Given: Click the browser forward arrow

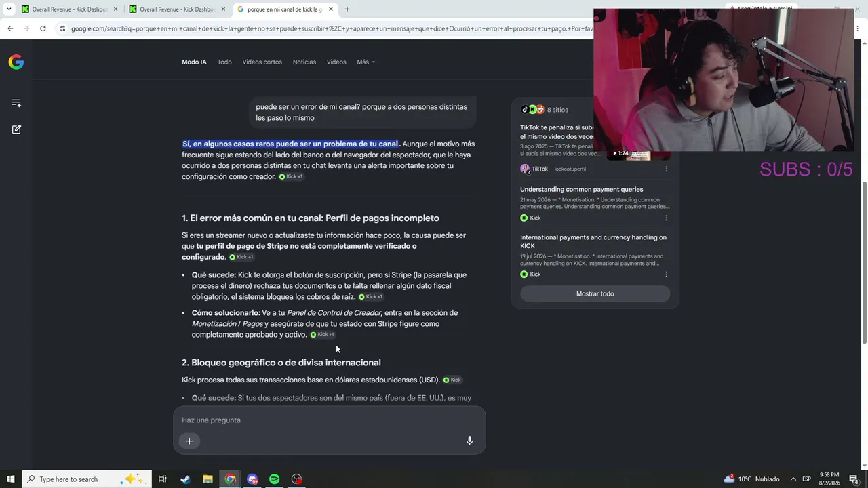Looking at the screenshot, I should coord(26,28).
